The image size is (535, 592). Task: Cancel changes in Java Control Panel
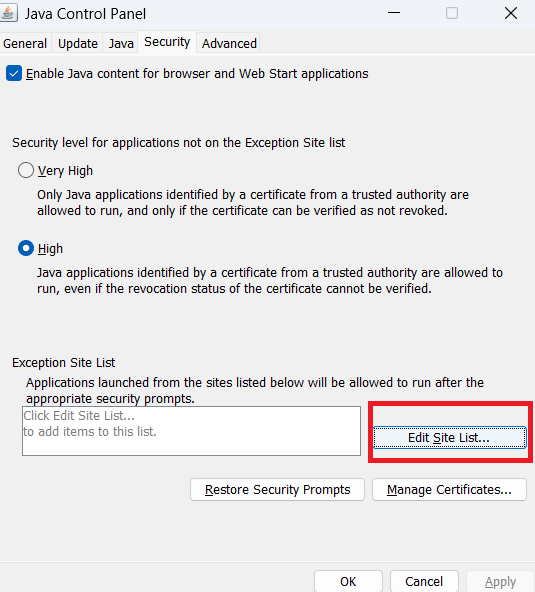pos(424,581)
